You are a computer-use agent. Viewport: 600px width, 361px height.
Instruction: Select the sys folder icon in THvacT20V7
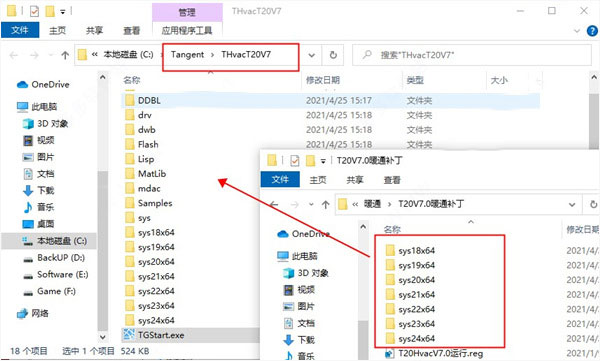pyautogui.click(x=130, y=218)
